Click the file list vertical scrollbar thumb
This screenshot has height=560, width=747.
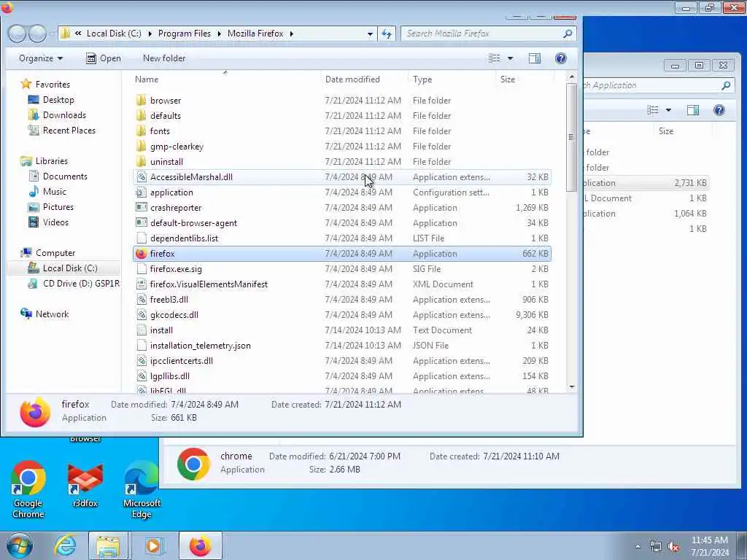click(572, 137)
